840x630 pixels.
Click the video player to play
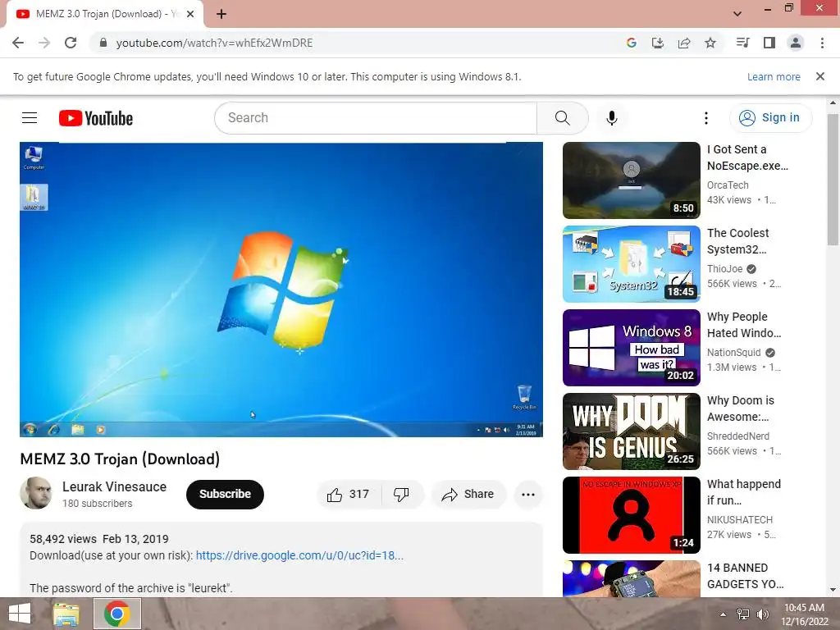pyautogui.click(x=281, y=290)
